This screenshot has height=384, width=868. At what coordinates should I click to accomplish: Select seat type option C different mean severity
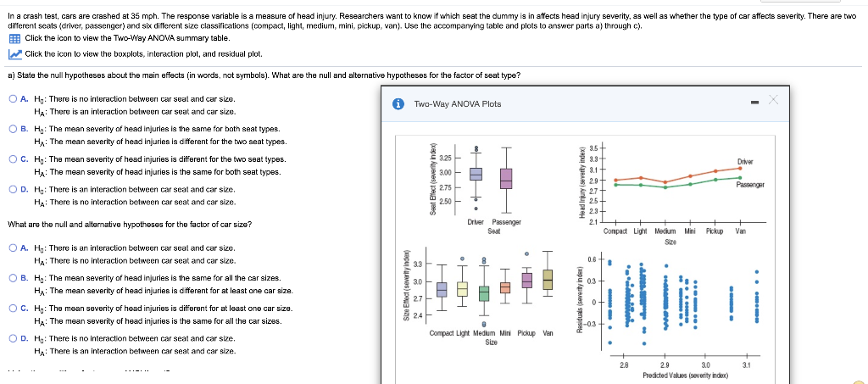14,159
